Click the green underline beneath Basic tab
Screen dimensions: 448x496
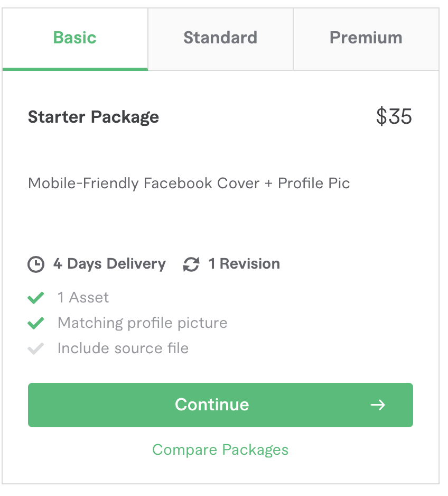click(75, 69)
